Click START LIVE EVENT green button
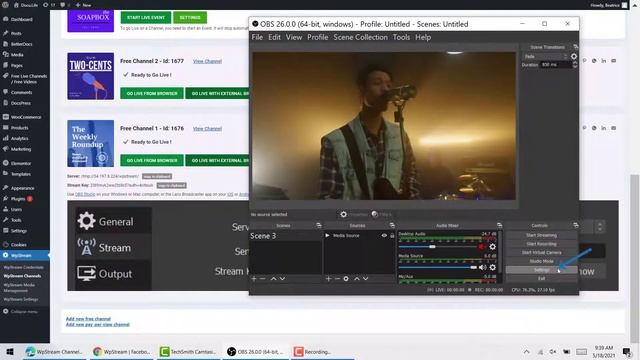The height and width of the screenshot is (360, 640). 146,18
